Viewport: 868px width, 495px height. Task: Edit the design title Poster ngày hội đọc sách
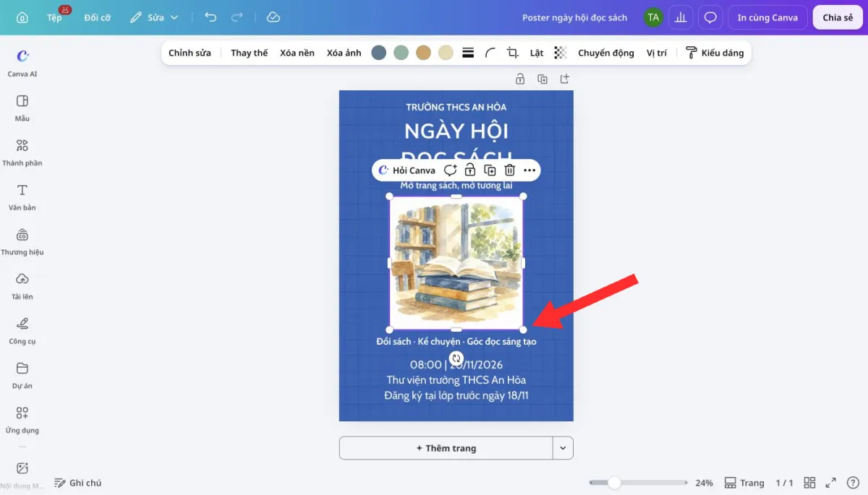point(574,17)
